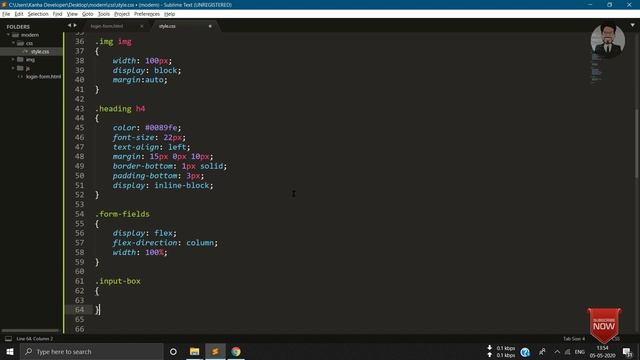Click line number 43 in gutter
Screen dimensions: 640x360
coord(79,109)
